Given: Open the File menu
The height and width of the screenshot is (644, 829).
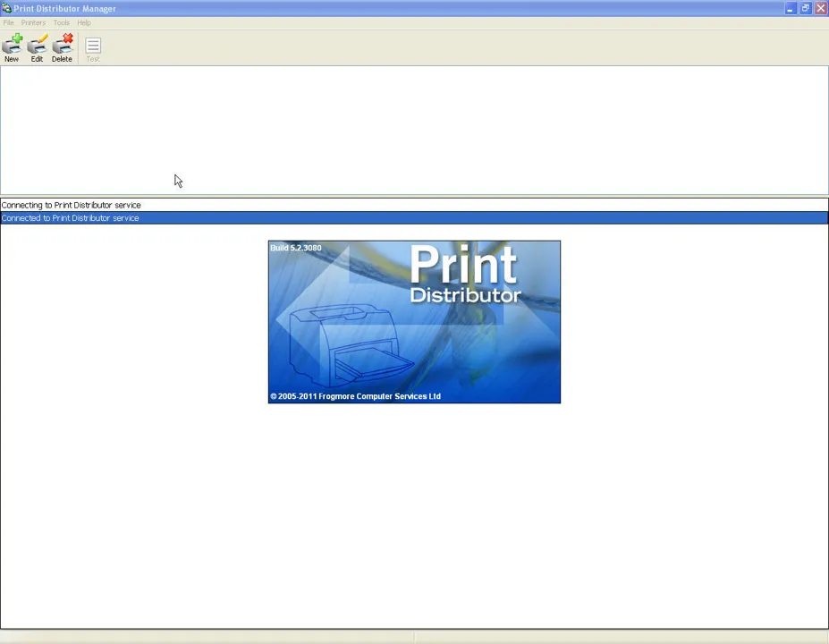Looking at the screenshot, I should (x=8, y=22).
